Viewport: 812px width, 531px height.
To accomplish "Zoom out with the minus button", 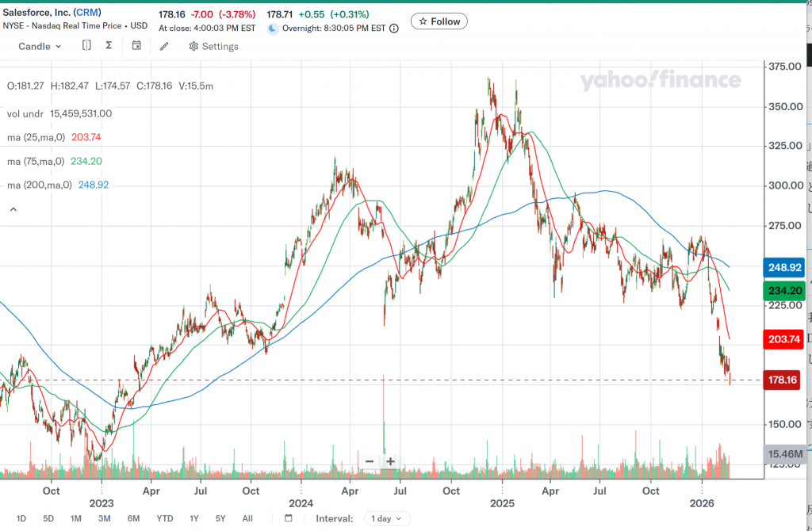I will [x=370, y=461].
